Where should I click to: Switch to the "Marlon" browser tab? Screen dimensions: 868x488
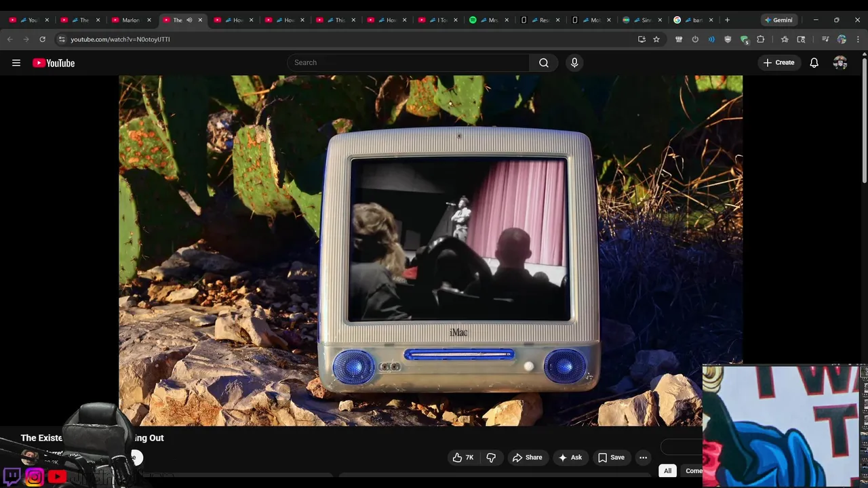pyautogui.click(x=131, y=20)
